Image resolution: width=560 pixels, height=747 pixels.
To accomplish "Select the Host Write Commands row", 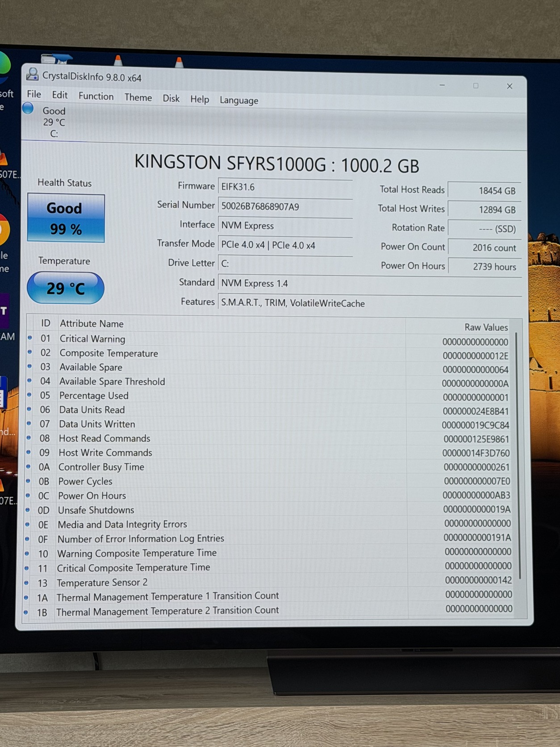I will 268,453.
